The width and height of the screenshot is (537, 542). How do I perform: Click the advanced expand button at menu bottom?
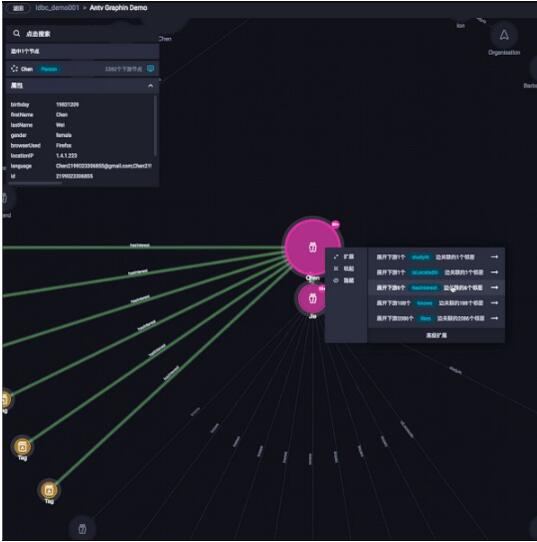[x=436, y=335]
